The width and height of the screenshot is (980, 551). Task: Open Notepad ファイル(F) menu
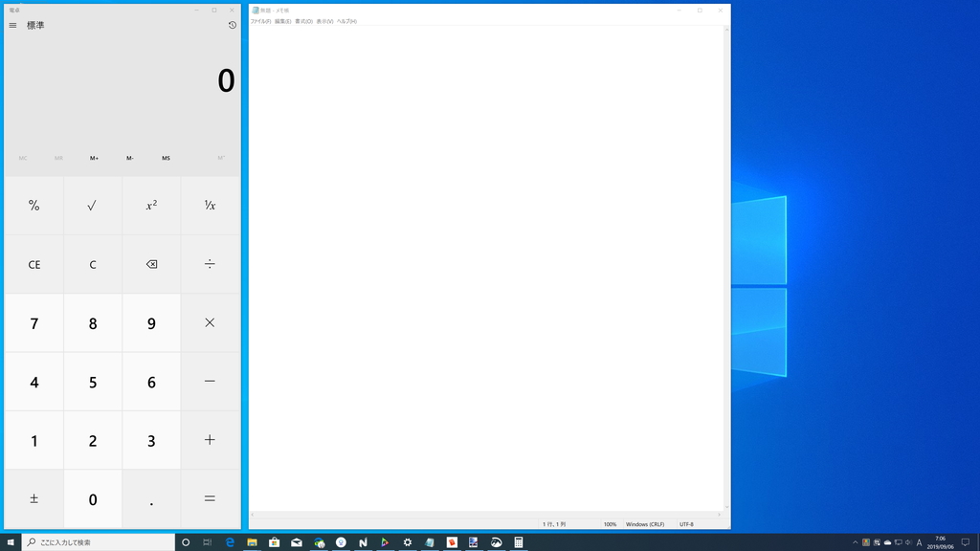click(260, 21)
